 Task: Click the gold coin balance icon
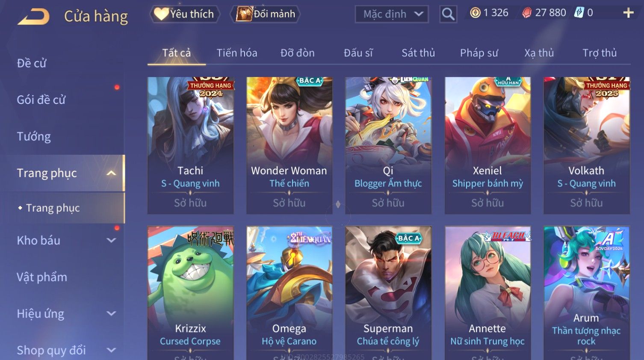(475, 13)
